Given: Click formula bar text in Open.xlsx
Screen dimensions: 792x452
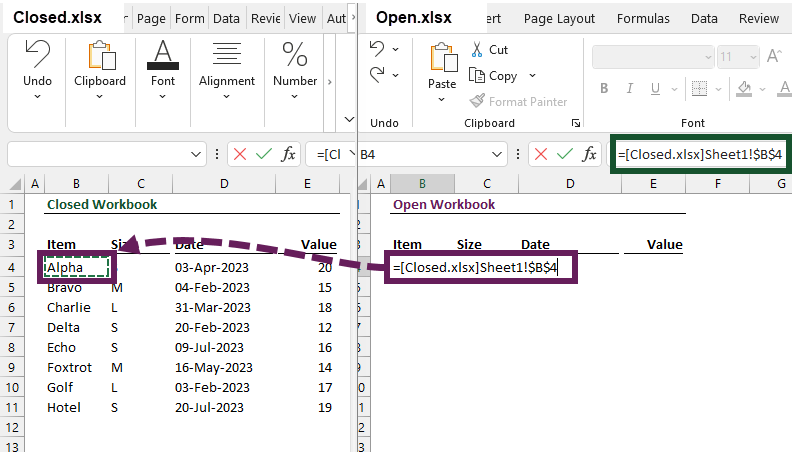Looking at the screenshot, I should click(x=700, y=155).
